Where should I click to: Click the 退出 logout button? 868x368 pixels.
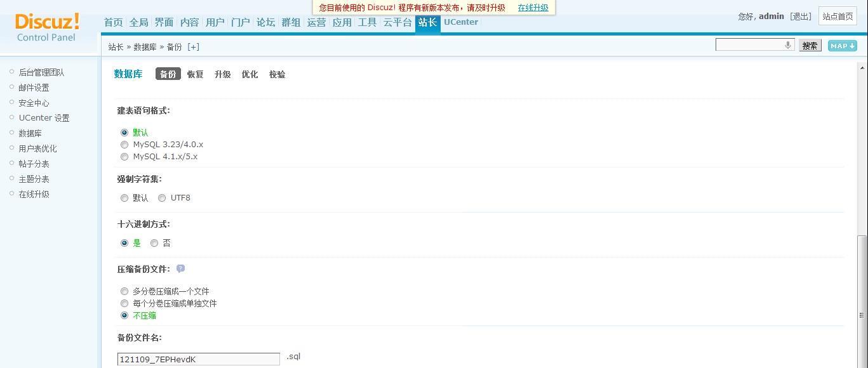point(801,16)
